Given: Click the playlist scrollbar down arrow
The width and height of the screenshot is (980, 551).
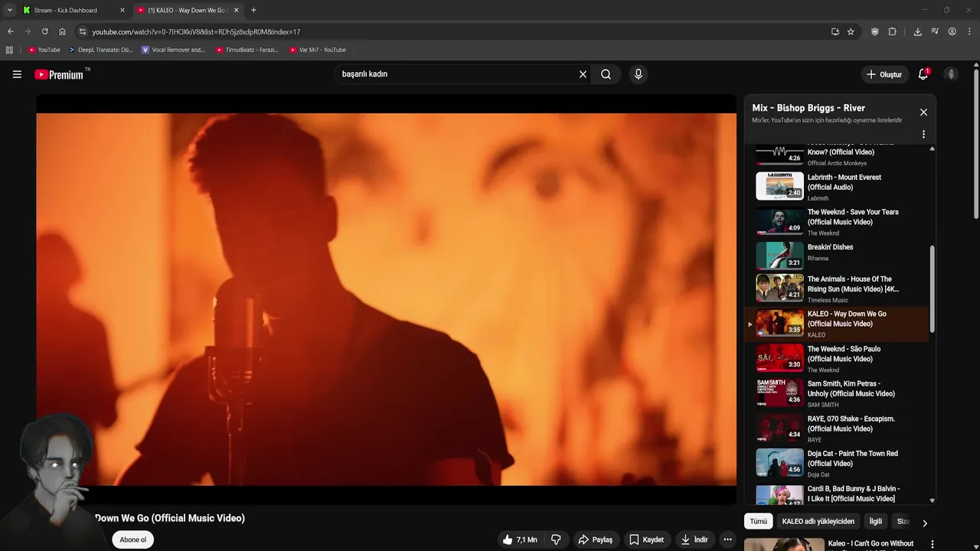Looking at the screenshot, I should [x=932, y=500].
